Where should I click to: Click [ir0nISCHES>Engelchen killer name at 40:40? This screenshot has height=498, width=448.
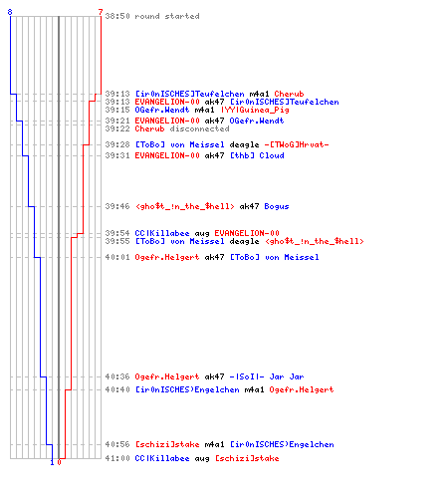tap(187, 389)
